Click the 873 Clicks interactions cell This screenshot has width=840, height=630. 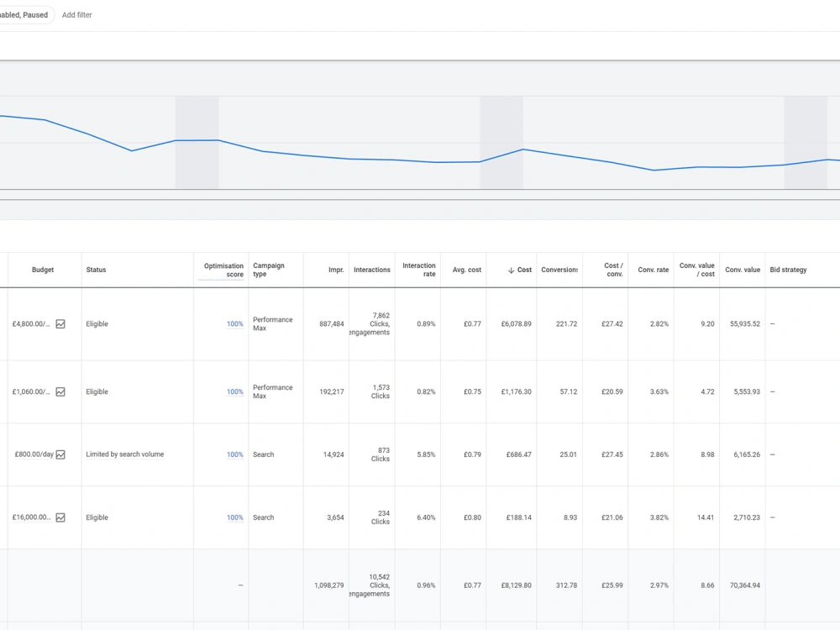381,454
